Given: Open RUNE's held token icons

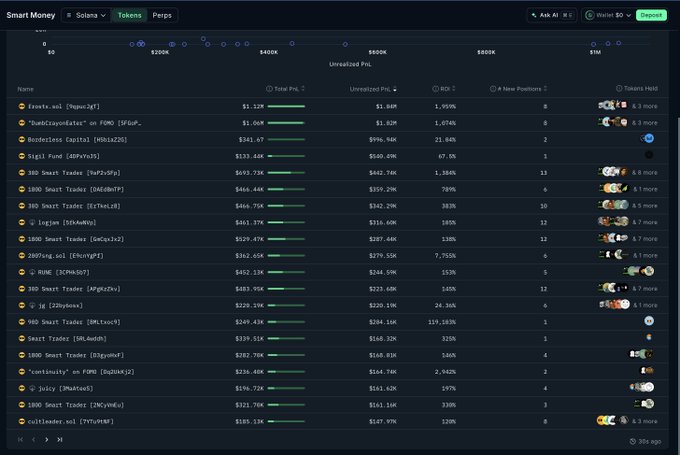Looking at the screenshot, I should [639, 271].
